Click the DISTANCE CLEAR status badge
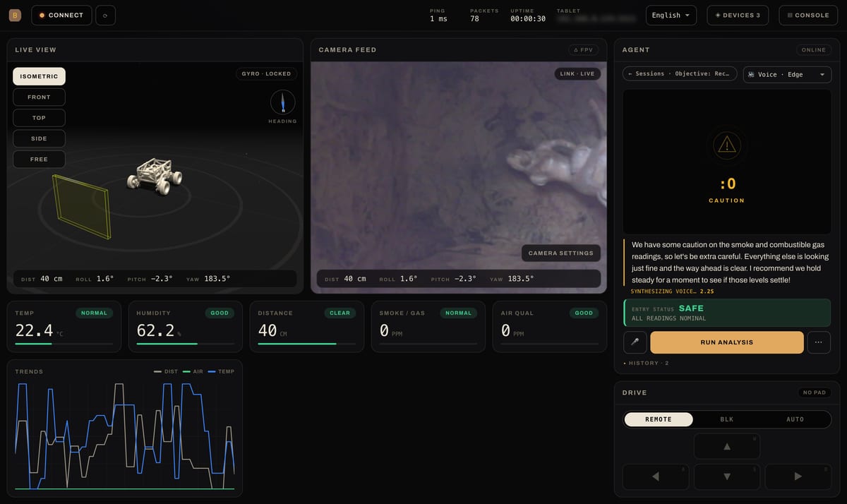This screenshot has width=847, height=504. [x=340, y=313]
